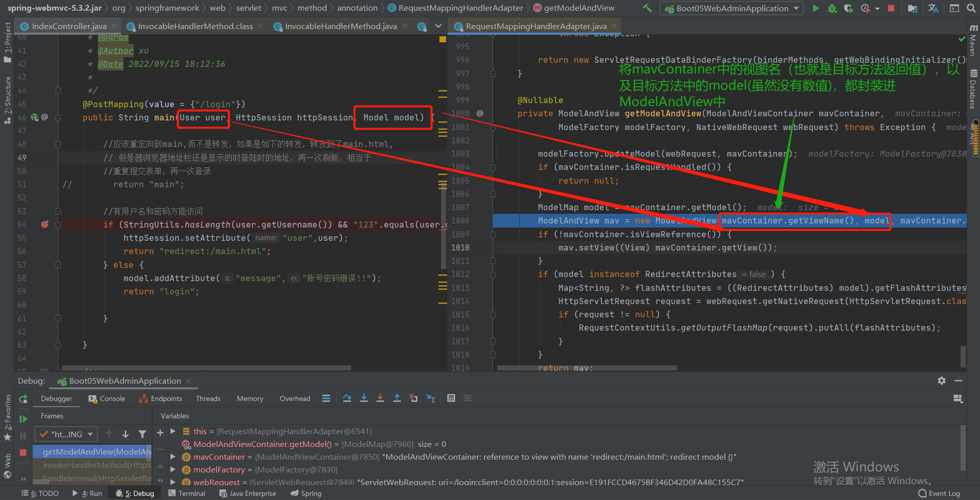The width and height of the screenshot is (980, 500).
Task: Open the Spring tool window
Action: [x=306, y=493]
